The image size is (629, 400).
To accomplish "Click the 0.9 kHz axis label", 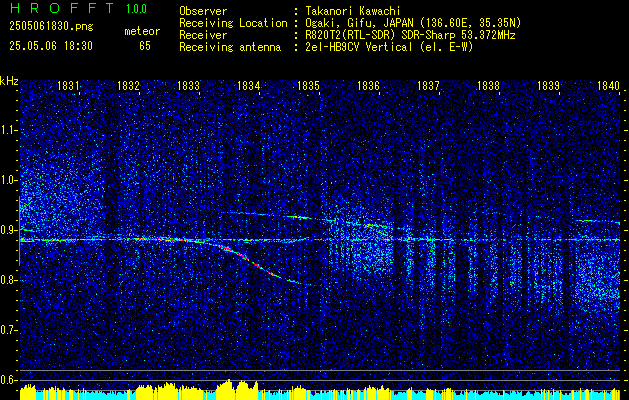I will pyautogui.click(x=8, y=230).
